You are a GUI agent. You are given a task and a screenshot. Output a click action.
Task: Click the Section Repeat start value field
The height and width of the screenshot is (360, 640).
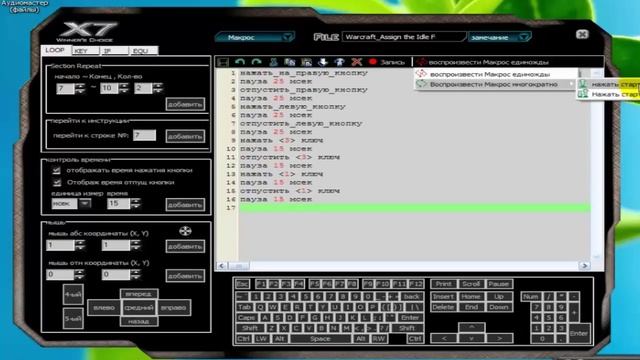(65, 88)
